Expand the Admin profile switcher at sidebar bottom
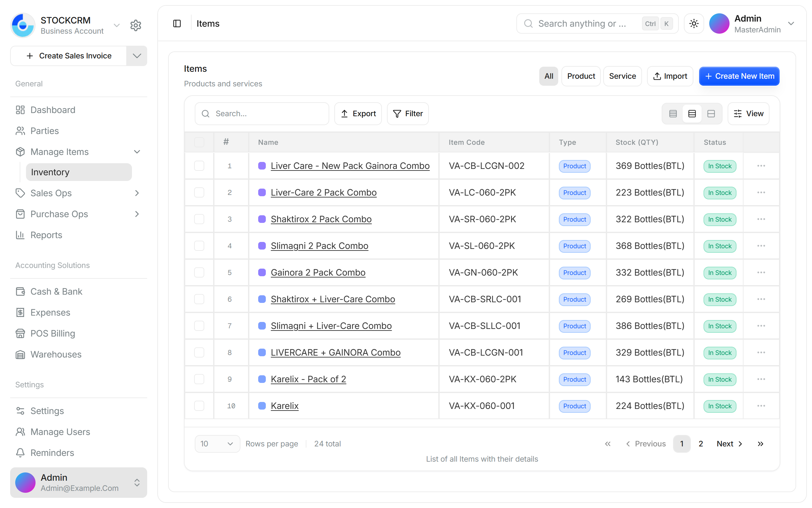This screenshot has width=812, height=508. point(79,483)
